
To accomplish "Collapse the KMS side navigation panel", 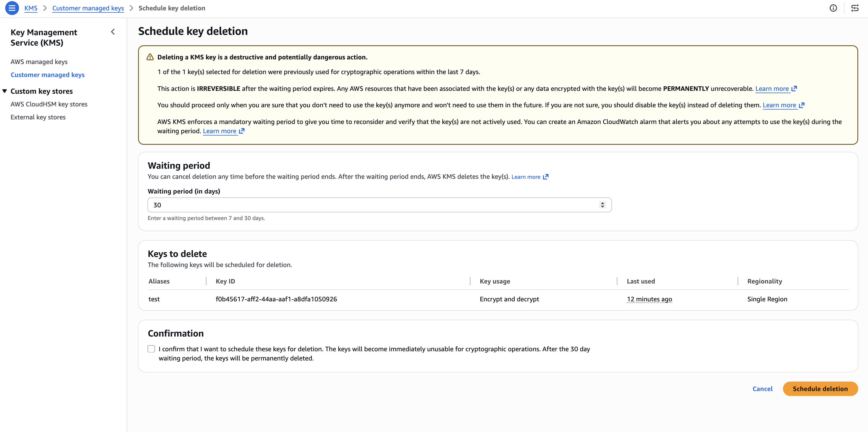I will coord(113,32).
